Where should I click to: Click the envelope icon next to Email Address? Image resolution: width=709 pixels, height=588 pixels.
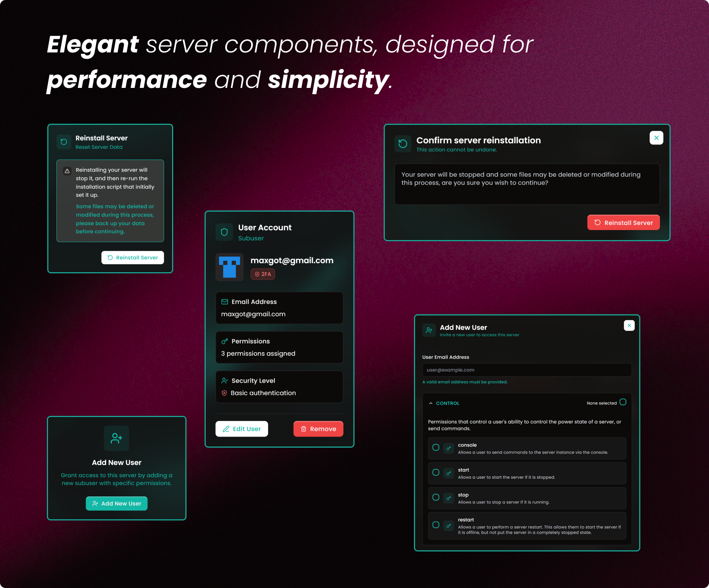coord(225,302)
